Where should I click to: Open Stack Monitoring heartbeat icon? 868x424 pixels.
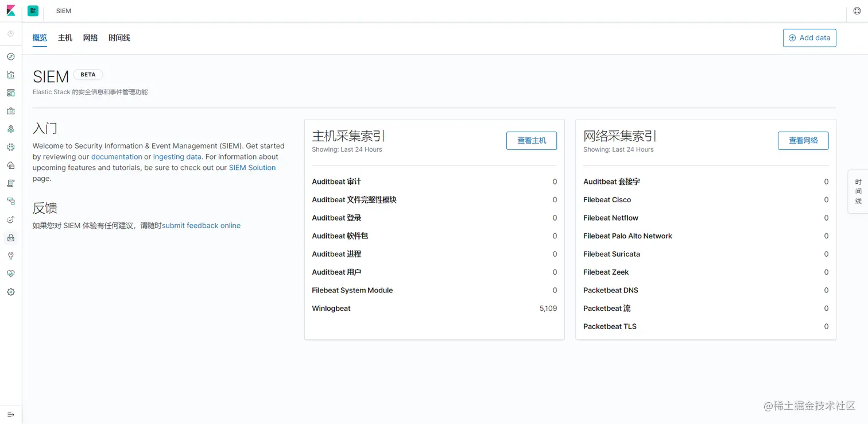[x=10, y=273]
